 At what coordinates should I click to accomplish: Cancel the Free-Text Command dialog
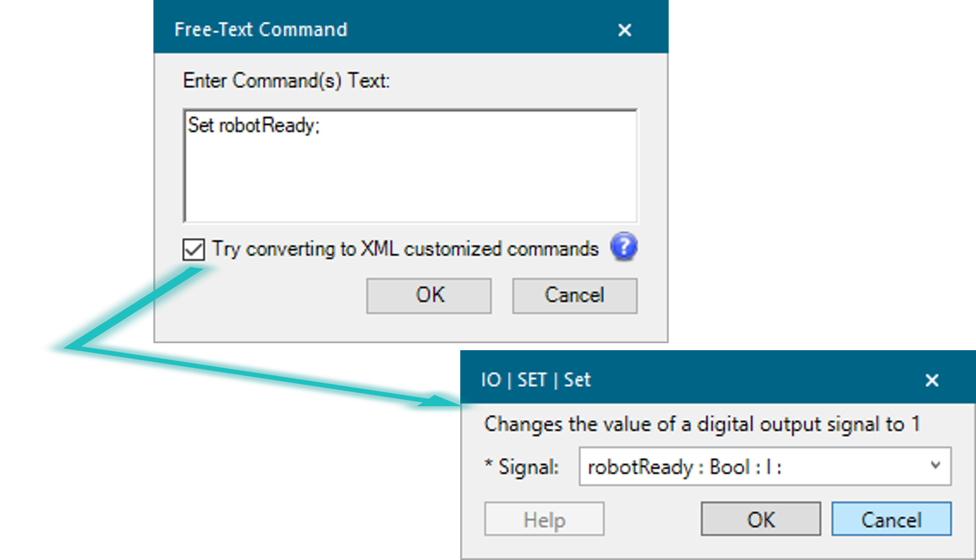tap(574, 295)
